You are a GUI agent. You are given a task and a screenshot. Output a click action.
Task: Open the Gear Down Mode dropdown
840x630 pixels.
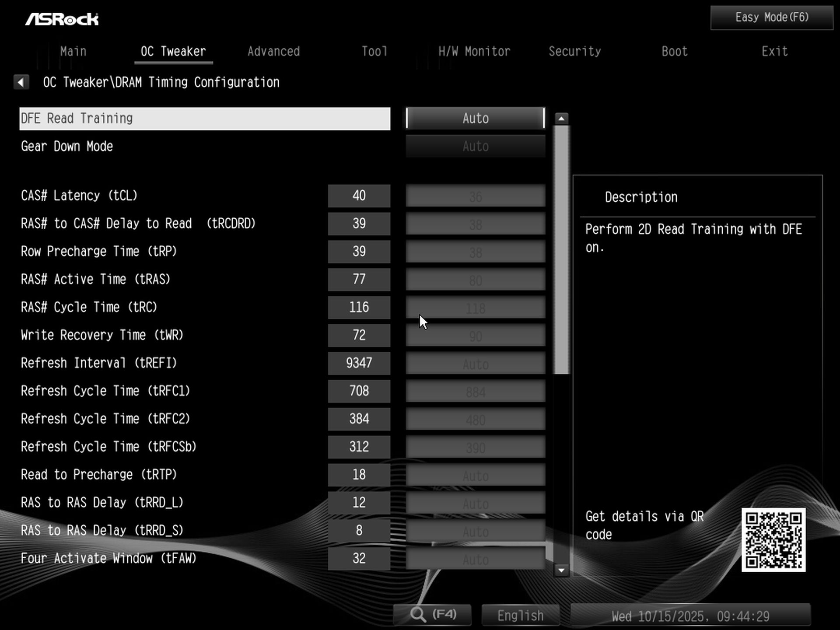(475, 147)
